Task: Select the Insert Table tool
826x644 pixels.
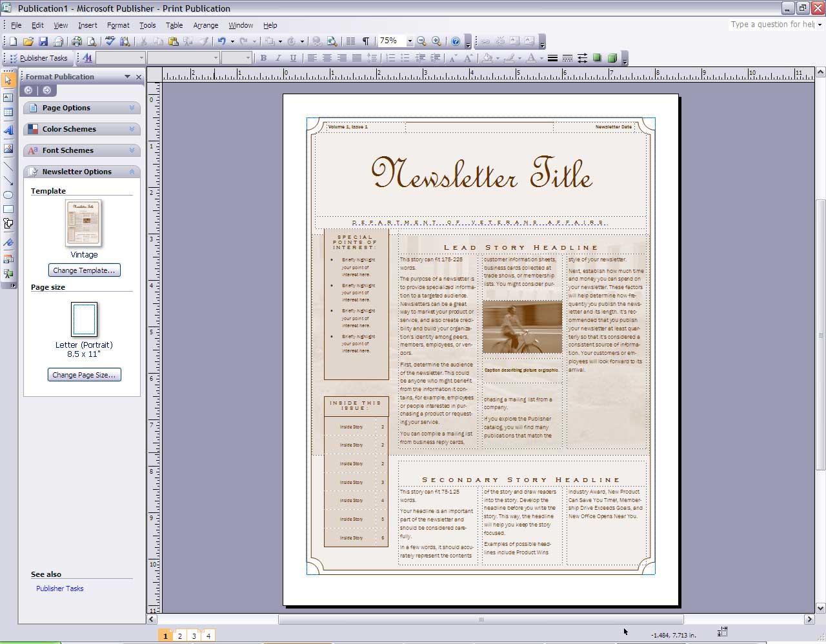Action: click(x=8, y=112)
